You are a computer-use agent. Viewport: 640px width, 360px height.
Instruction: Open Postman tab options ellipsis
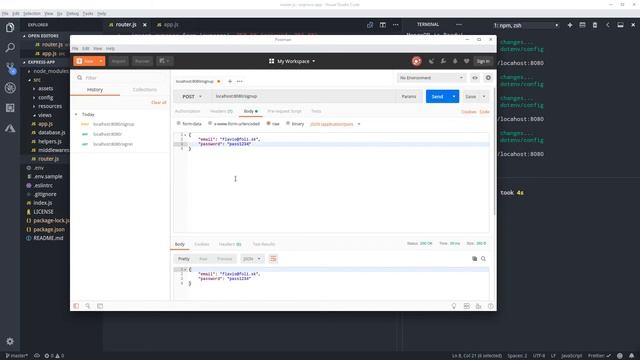pos(240,81)
